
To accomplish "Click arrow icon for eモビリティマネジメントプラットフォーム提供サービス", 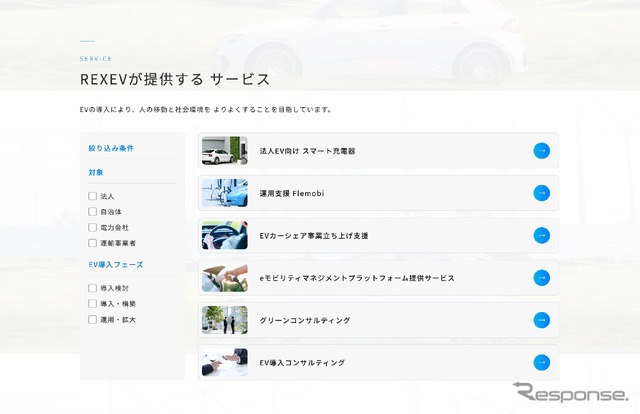I will (x=541, y=278).
